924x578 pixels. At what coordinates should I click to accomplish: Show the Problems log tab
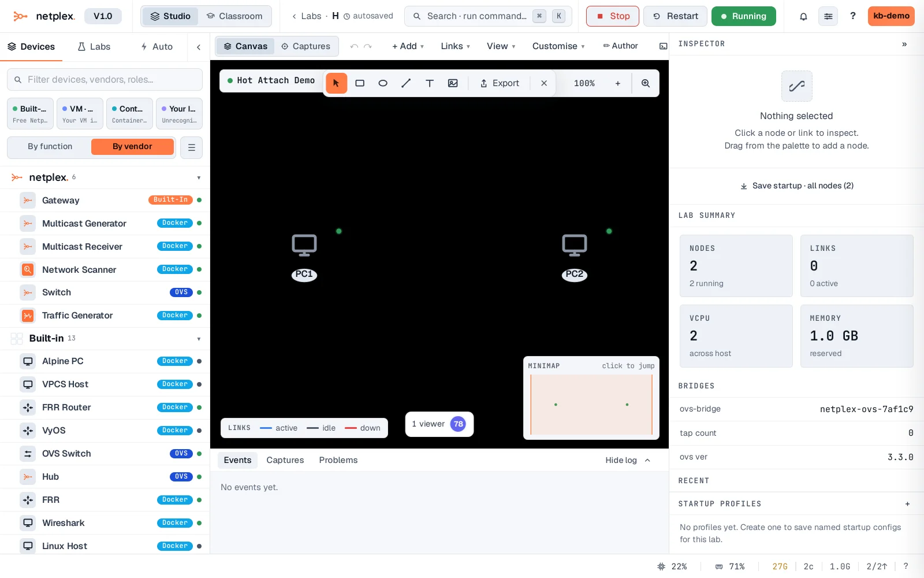click(338, 460)
